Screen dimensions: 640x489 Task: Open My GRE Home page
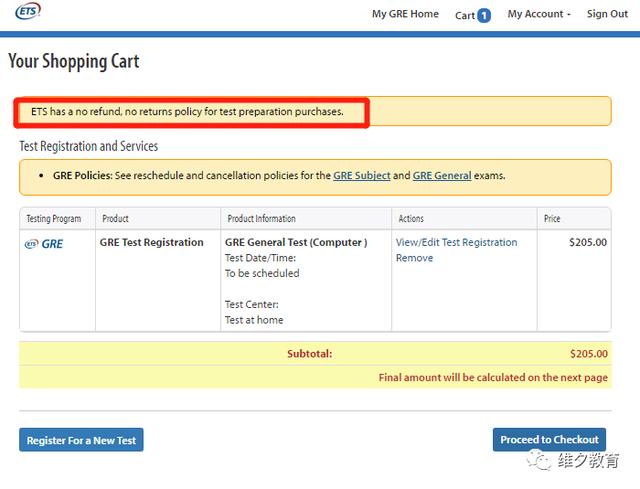point(405,14)
